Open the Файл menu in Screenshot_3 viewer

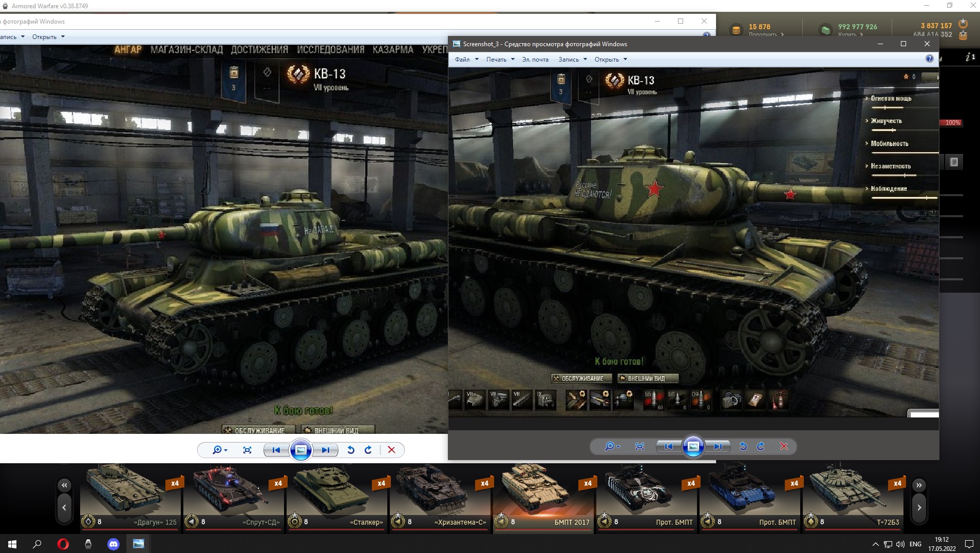(466, 60)
